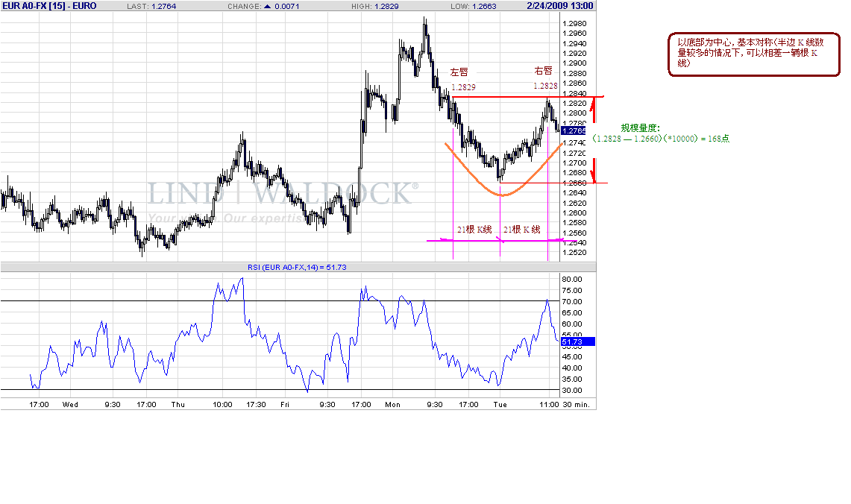Click the 10:00 time axis label
851x504 pixels.
222,405
